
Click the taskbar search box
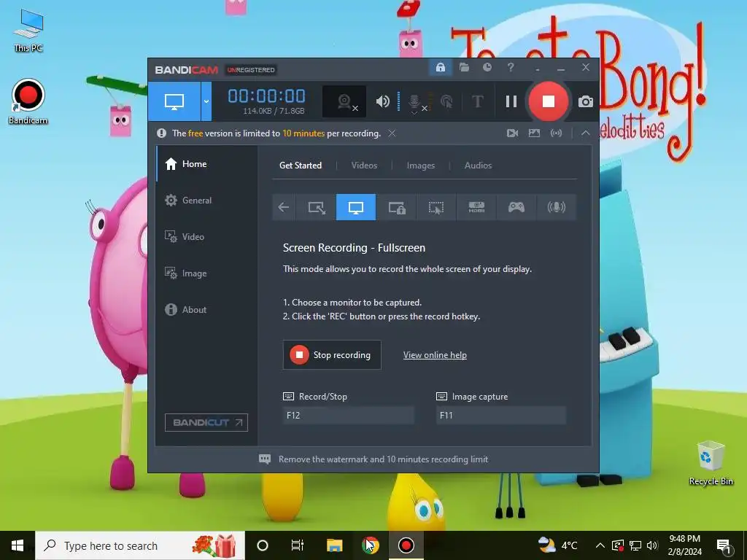pyautogui.click(x=140, y=545)
